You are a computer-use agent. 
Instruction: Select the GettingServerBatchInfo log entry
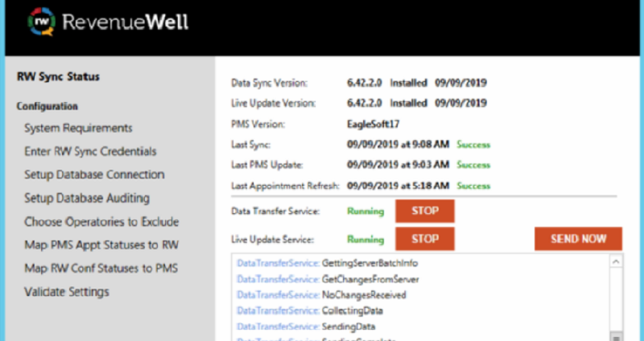327,263
